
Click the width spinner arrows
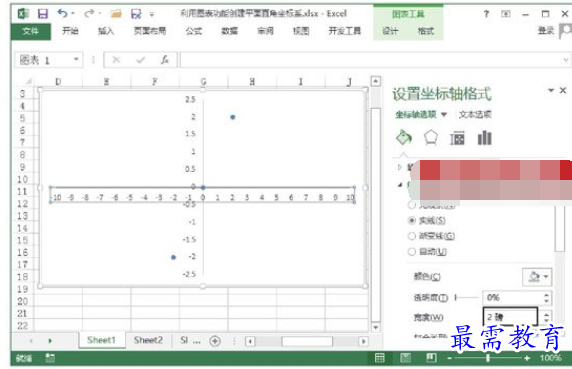[x=546, y=317]
